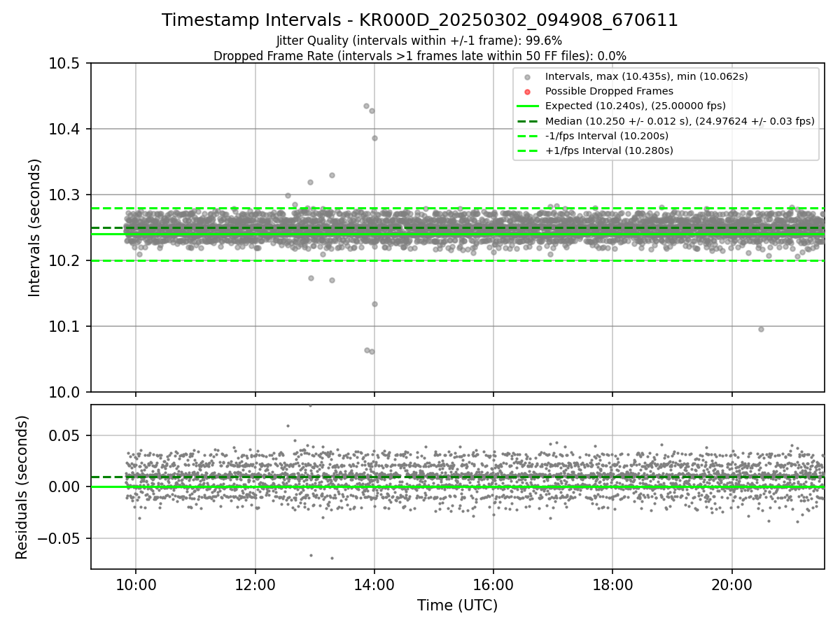Viewport: 840px width, 630px height.
Task: Click the "Time (UTC)" x-axis label
Action: (x=457, y=605)
